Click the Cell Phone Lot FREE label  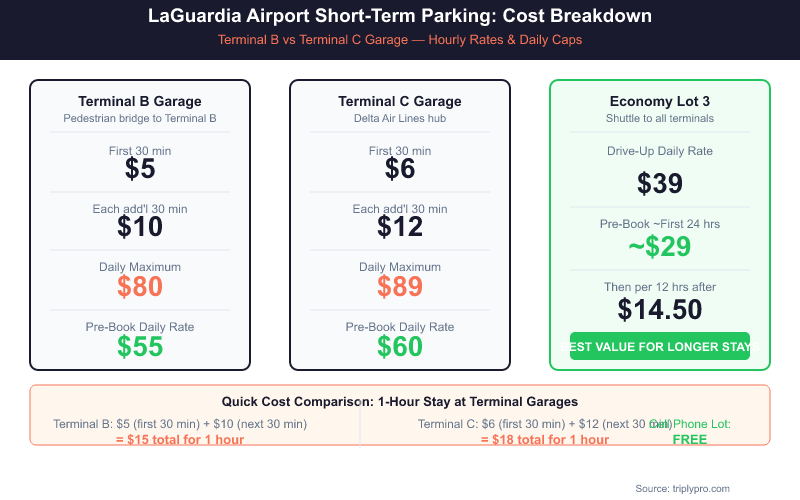click(x=690, y=439)
